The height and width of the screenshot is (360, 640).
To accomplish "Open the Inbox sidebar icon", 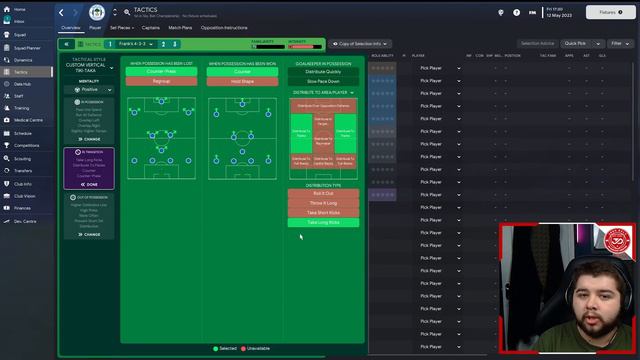I will [x=7, y=21].
